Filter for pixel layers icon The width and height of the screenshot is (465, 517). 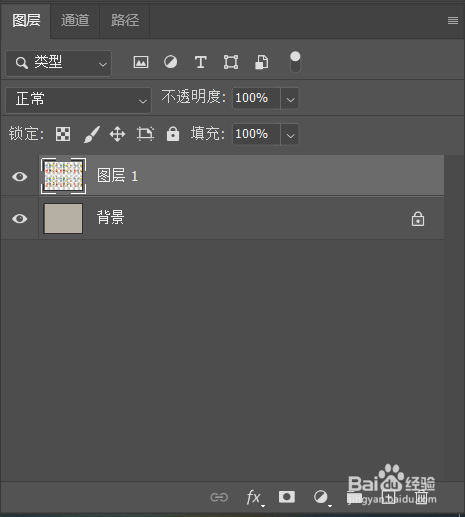[141, 62]
